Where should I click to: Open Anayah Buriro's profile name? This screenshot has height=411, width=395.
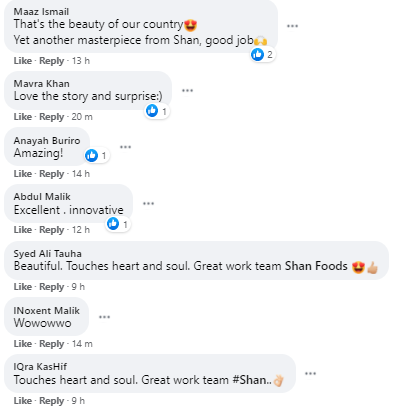pos(47,141)
